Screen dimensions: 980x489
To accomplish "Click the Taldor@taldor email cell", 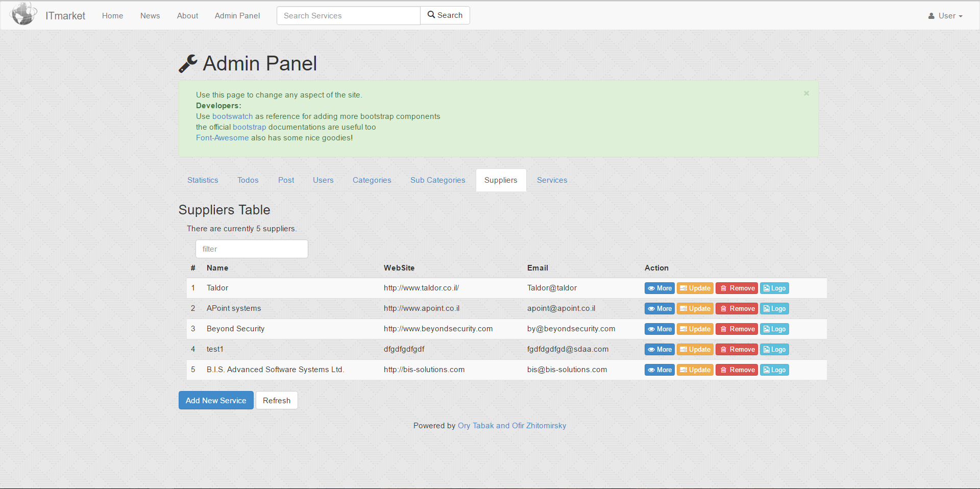I will (552, 288).
